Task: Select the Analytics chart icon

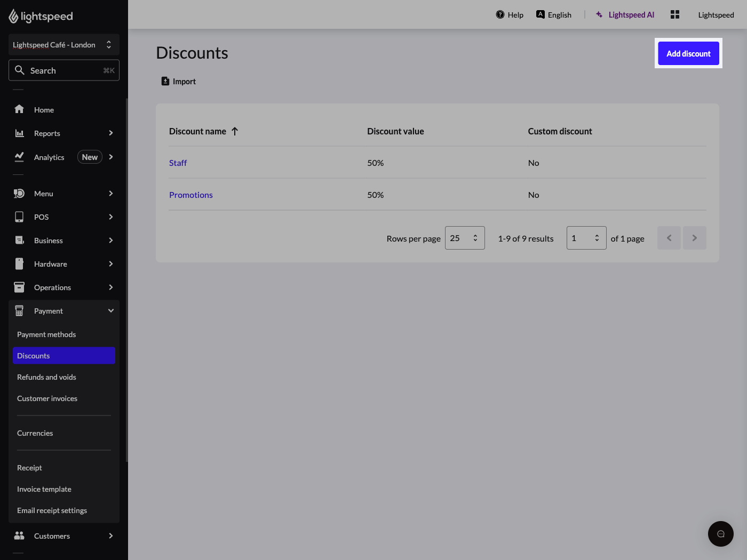Action: pyautogui.click(x=19, y=157)
